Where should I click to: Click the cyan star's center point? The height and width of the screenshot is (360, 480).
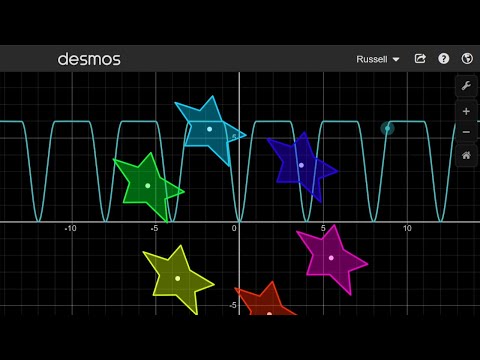tap(209, 129)
